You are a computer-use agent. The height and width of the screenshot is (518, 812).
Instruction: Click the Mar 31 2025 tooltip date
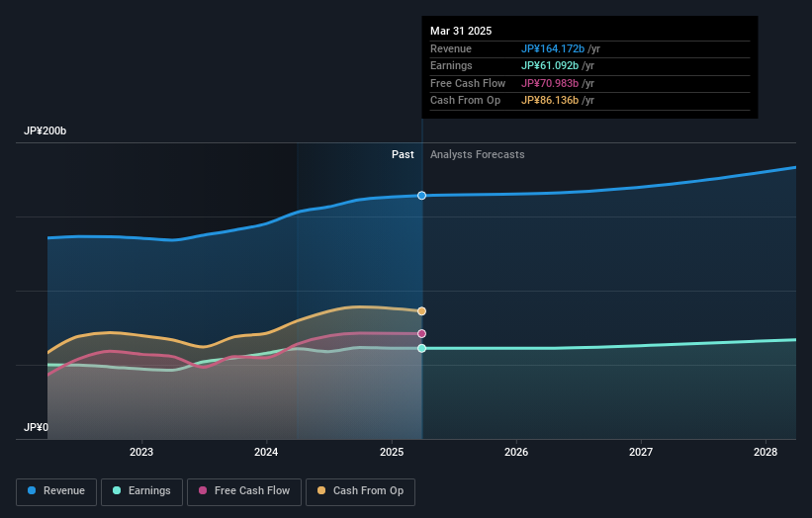[461, 31]
